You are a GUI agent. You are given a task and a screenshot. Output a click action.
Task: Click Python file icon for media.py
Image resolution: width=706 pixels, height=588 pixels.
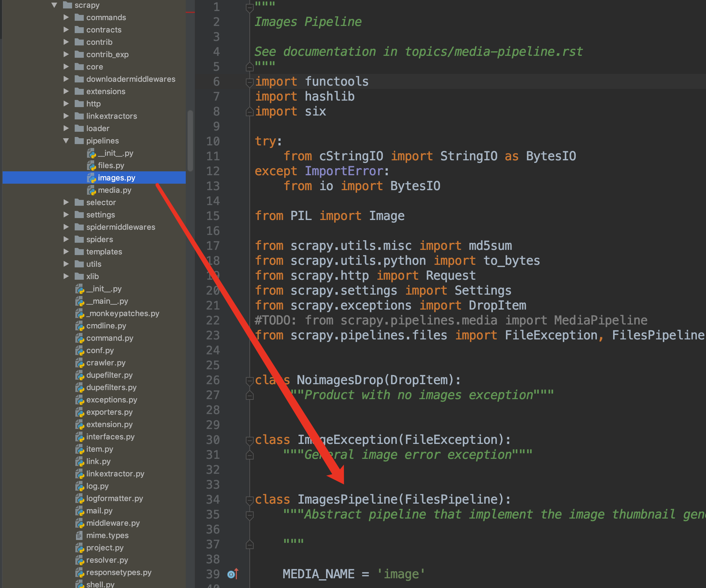92,190
